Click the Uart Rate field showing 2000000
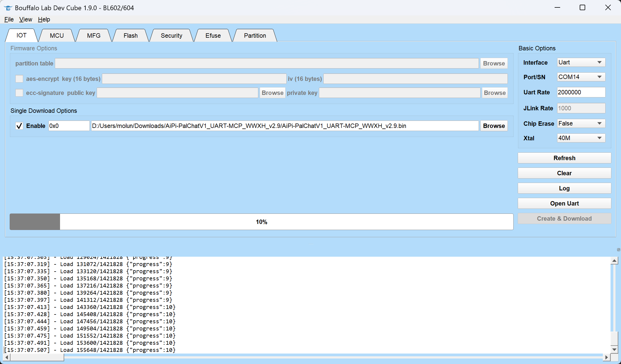This screenshot has height=364, width=621. tap(581, 92)
